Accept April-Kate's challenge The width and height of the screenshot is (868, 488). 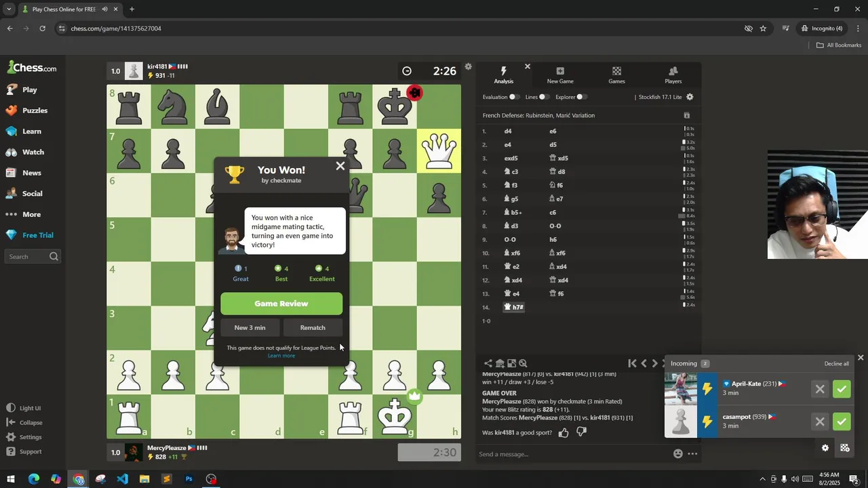click(x=842, y=389)
